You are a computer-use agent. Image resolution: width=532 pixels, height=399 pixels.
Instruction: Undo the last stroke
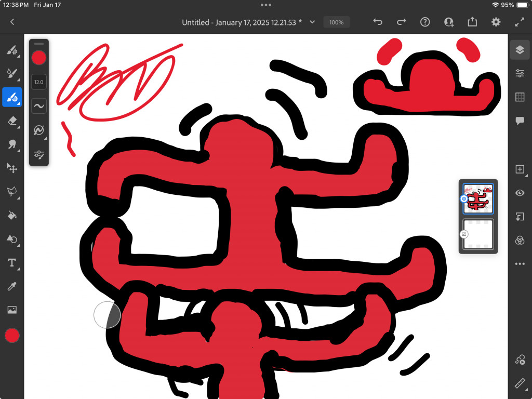pos(378,22)
